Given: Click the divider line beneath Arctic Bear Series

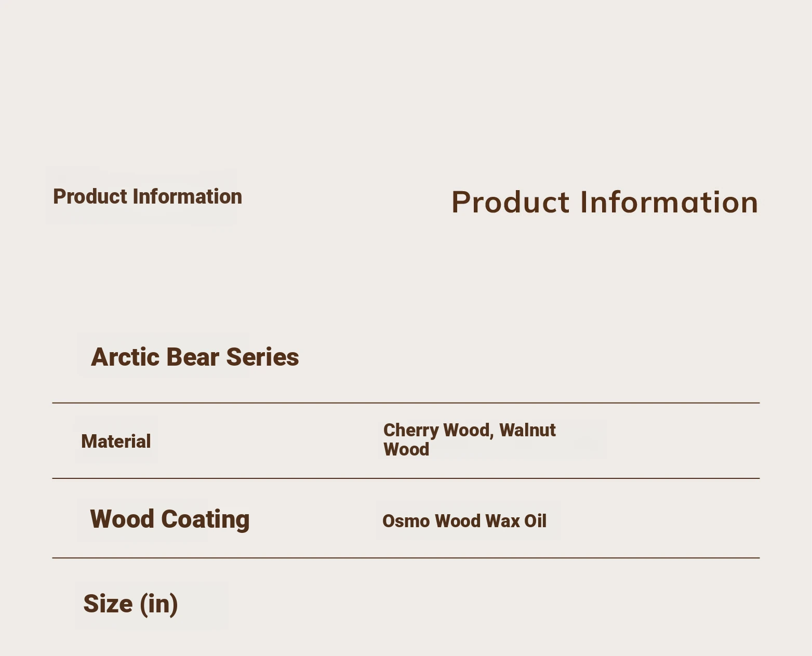Looking at the screenshot, I should click(x=406, y=403).
